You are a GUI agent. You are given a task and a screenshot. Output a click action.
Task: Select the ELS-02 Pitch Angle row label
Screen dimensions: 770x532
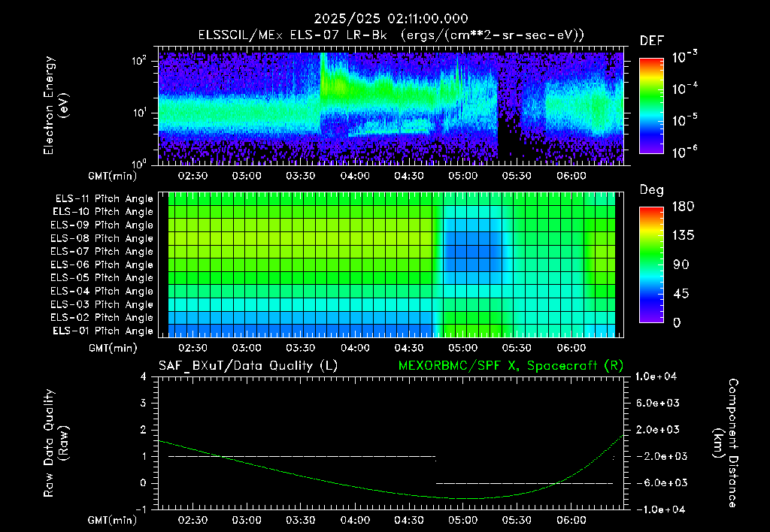point(102,318)
